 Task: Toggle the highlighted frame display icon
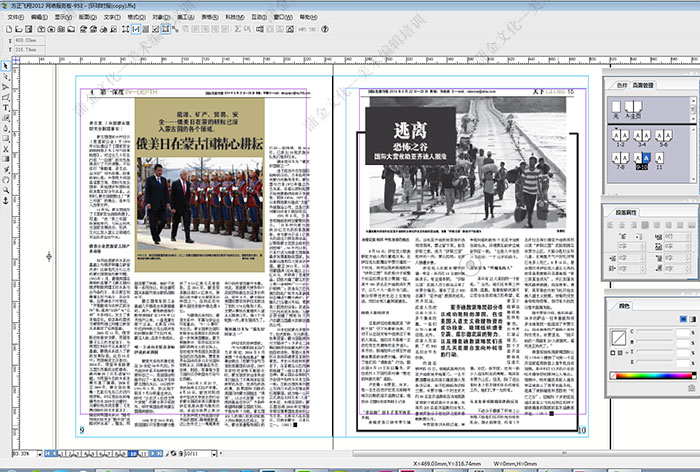coord(136,29)
